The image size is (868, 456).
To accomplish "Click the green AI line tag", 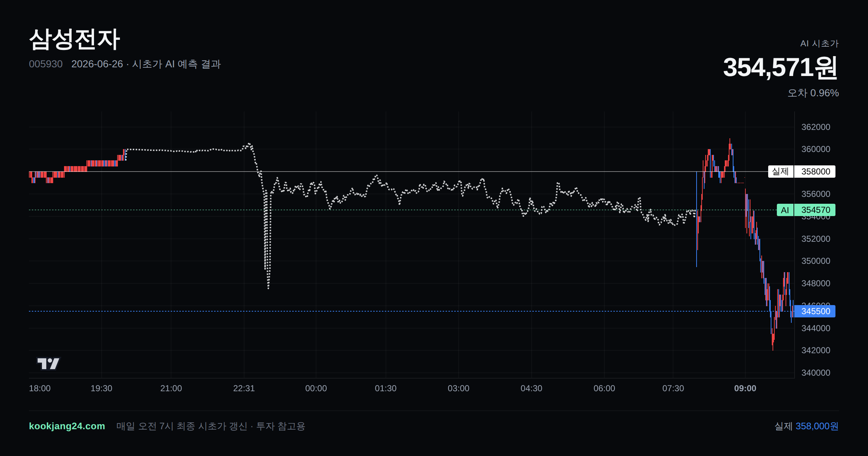I will 785,210.
